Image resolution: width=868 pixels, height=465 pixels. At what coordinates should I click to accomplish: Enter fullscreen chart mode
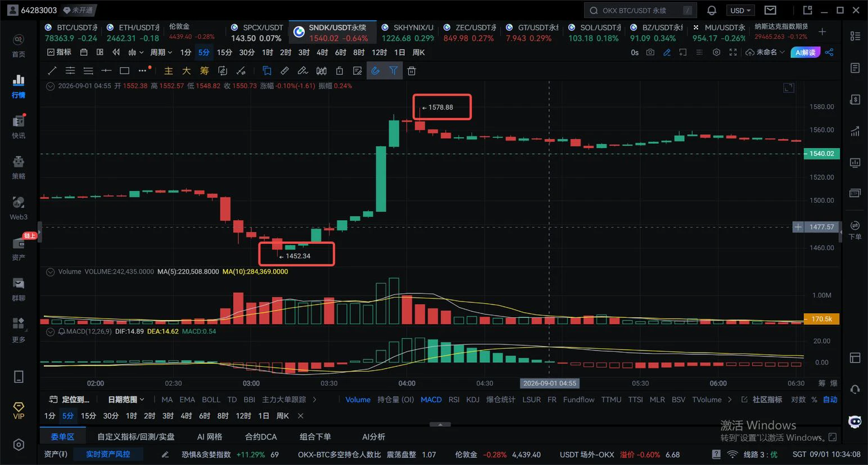click(x=733, y=52)
